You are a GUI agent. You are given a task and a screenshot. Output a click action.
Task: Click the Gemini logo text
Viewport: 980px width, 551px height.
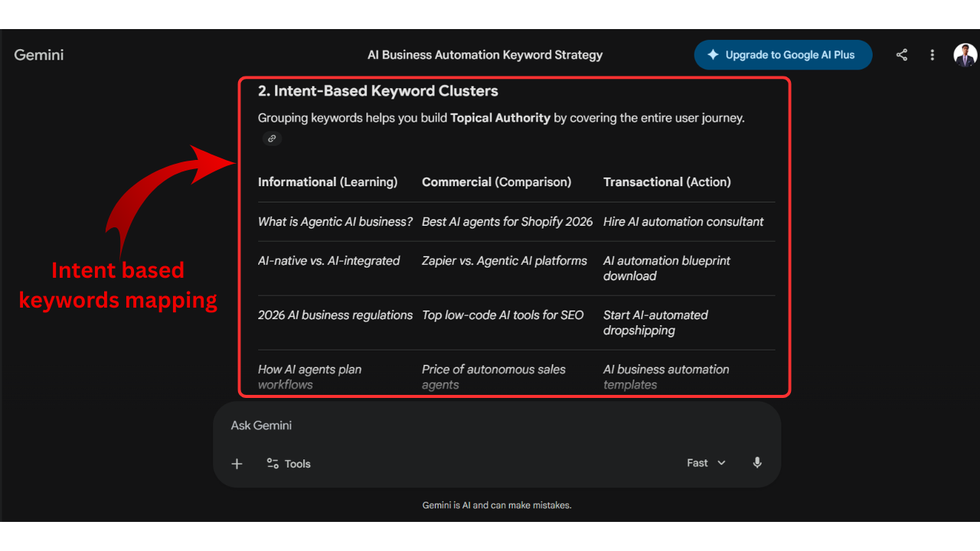point(39,55)
